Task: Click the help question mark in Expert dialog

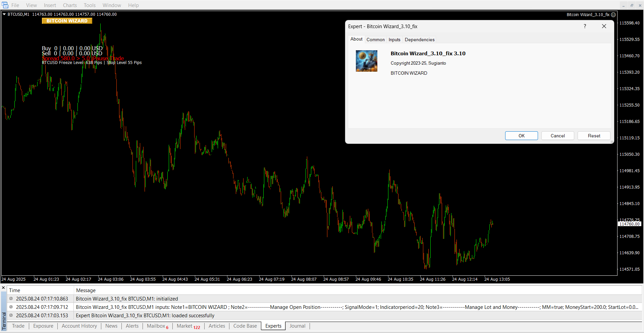Action: coord(585,26)
